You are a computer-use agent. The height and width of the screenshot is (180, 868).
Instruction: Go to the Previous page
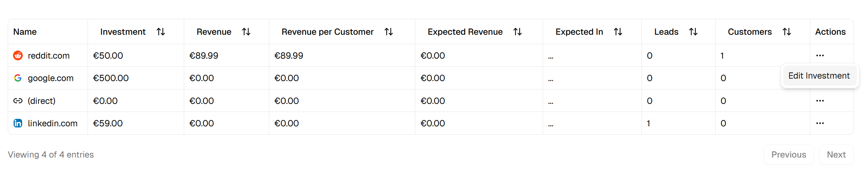coord(789,155)
